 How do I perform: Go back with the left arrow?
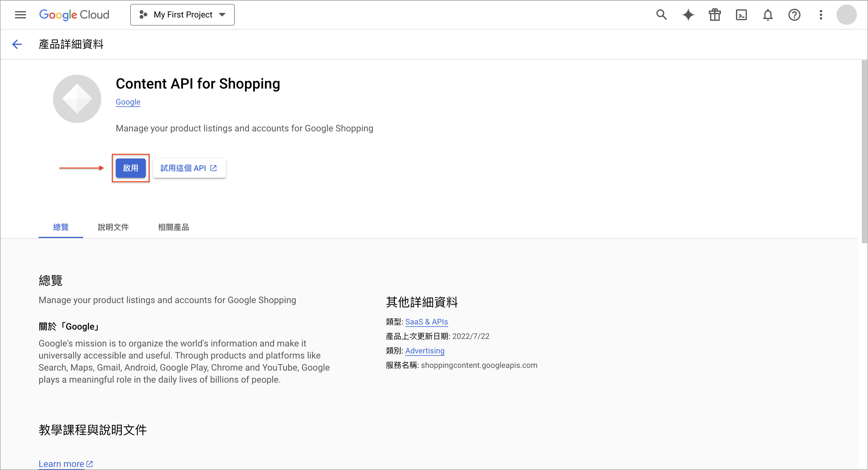point(17,44)
